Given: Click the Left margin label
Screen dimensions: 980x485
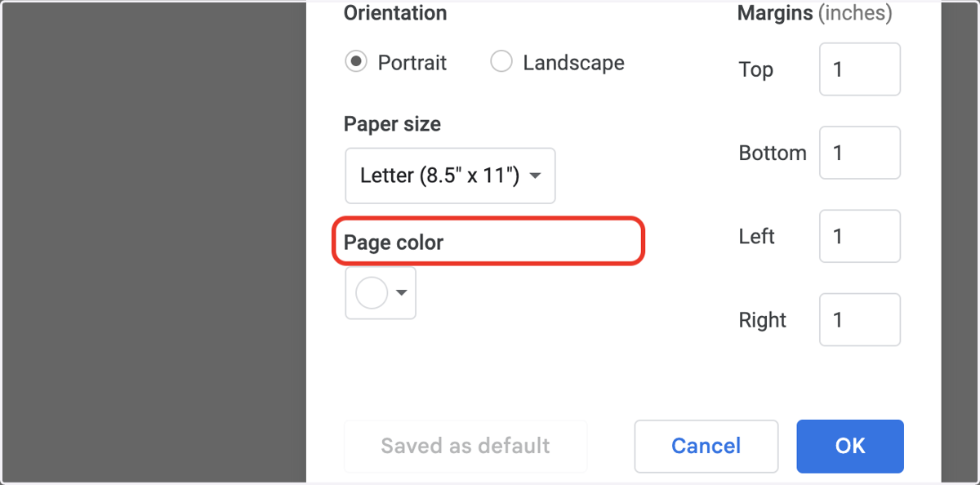Looking at the screenshot, I should 757,236.
